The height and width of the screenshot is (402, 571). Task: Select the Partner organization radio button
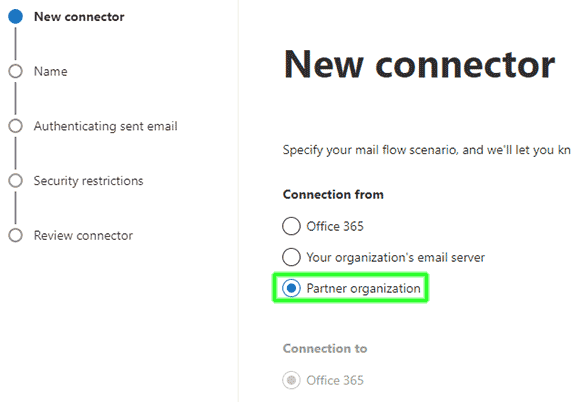pos(291,288)
